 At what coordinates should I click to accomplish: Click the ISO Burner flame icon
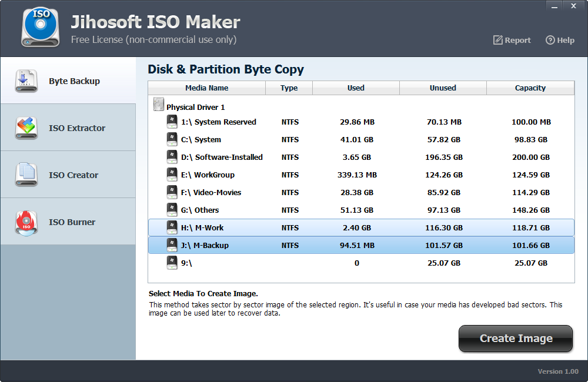pyautogui.click(x=26, y=222)
